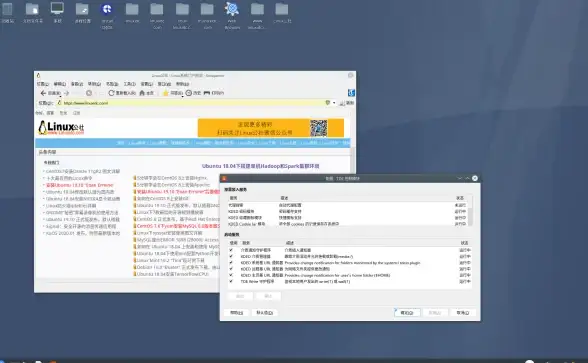The image size is (588, 363).
Task: Toggle the TDE Write daemon checkbox
Action: [231, 281]
